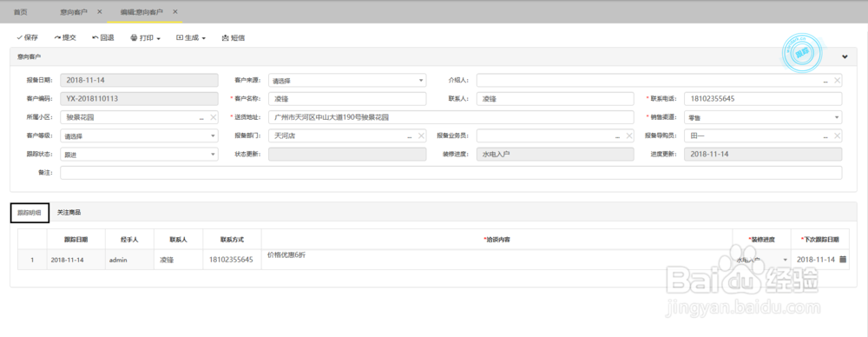The image size is (868, 337).
Task: Click the 装修进度 field 水电入户
Action: 555,154
